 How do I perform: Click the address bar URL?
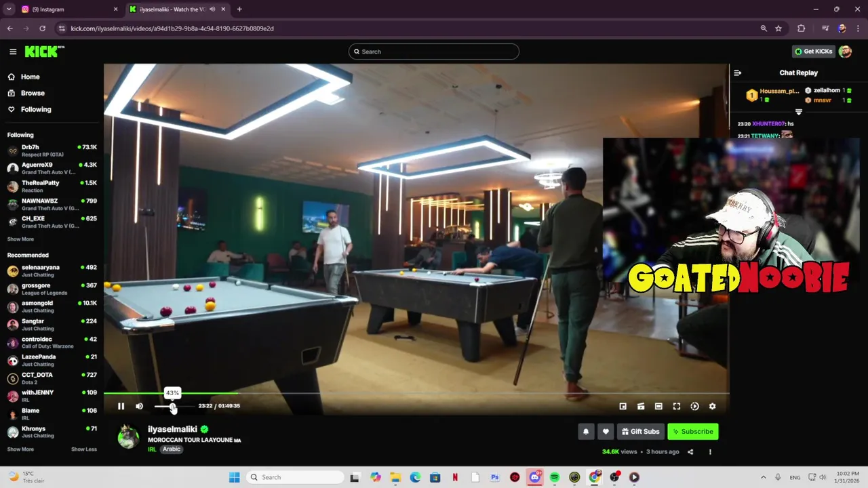(172, 28)
